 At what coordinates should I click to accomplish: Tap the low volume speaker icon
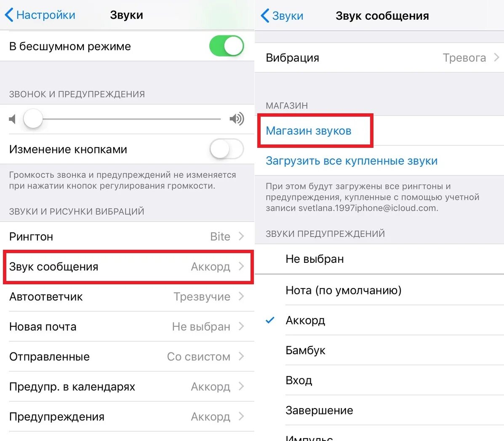pyautogui.click(x=12, y=119)
